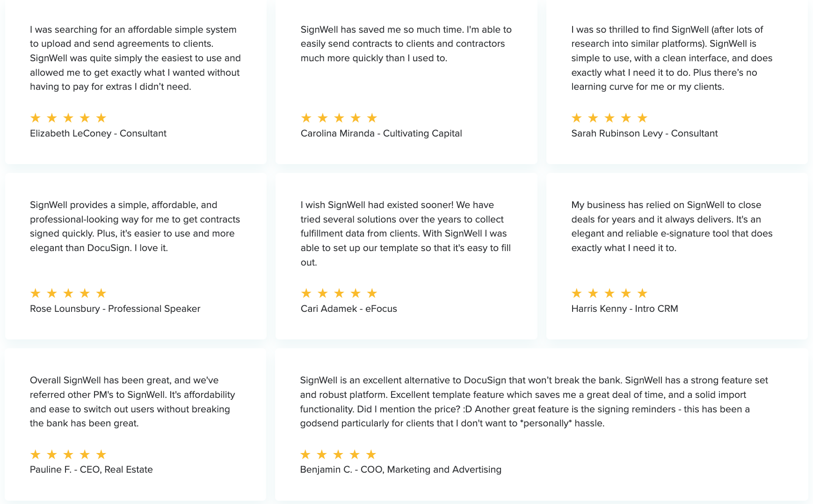Click Pauline F. - CEO, Real Estate attribution

coord(91,469)
